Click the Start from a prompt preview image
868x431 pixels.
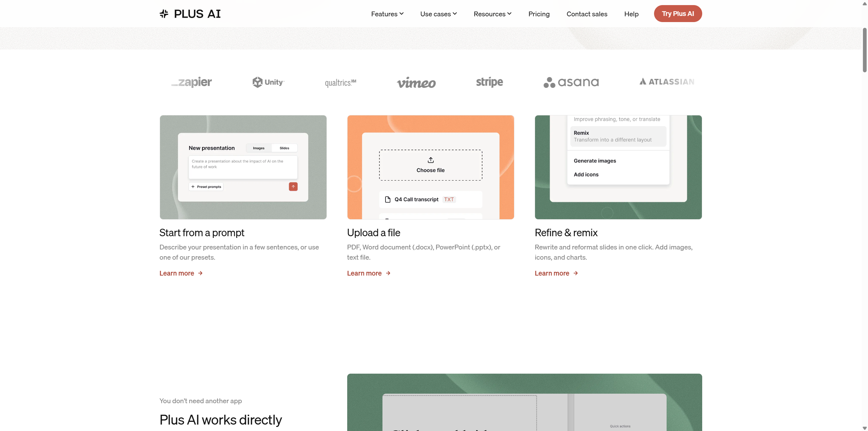[243, 167]
